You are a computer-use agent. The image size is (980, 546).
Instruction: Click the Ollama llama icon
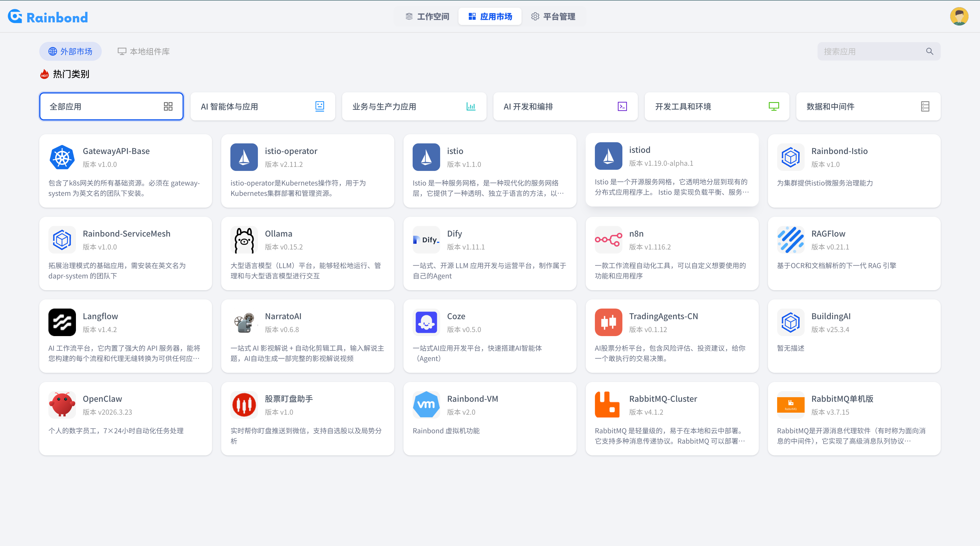[244, 240]
